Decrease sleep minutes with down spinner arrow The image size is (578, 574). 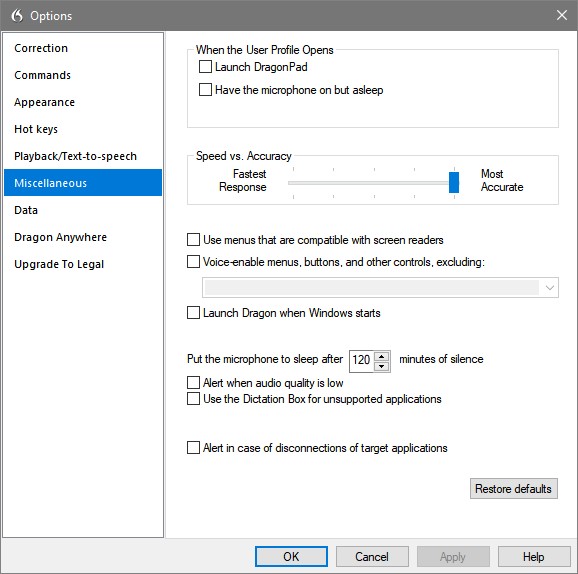coord(382,366)
